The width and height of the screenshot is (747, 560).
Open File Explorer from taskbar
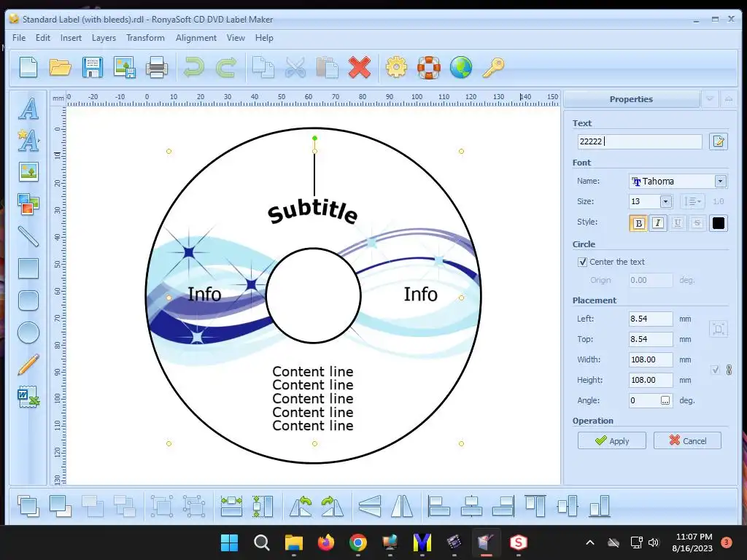click(x=293, y=542)
